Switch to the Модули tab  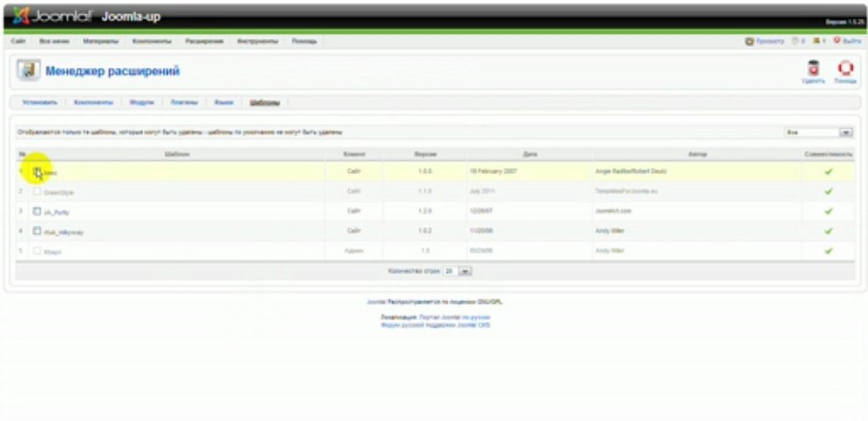pyautogui.click(x=142, y=102)
